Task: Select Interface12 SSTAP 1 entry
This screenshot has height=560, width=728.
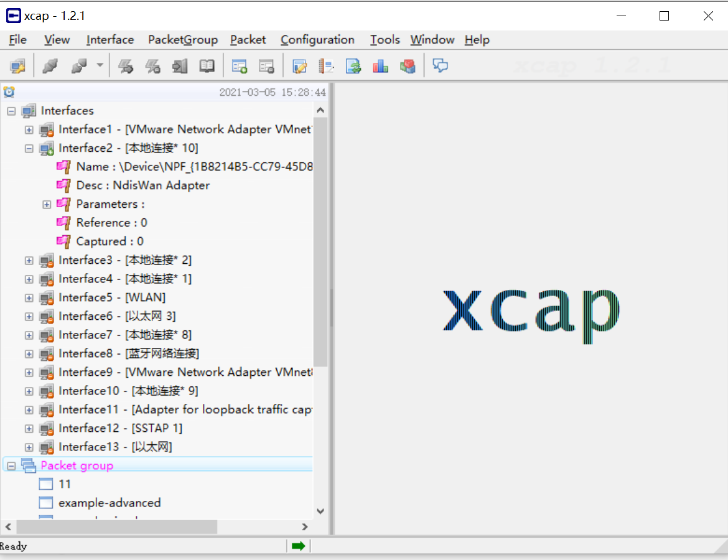Action: click(x=120, y=428)
